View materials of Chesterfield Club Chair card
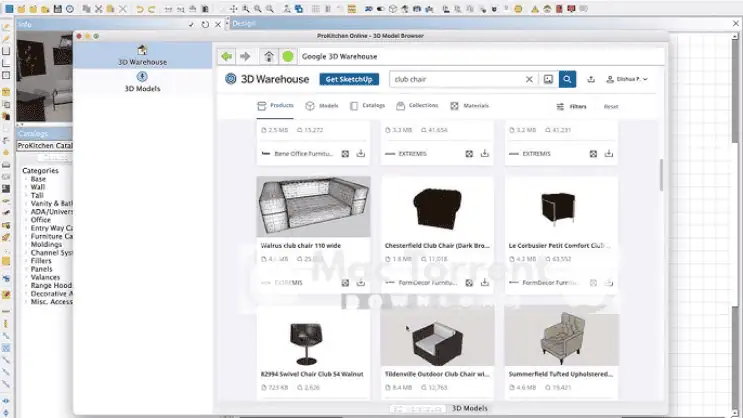The height and width of the screenshot is (418, 743). (x=469, y=282)
